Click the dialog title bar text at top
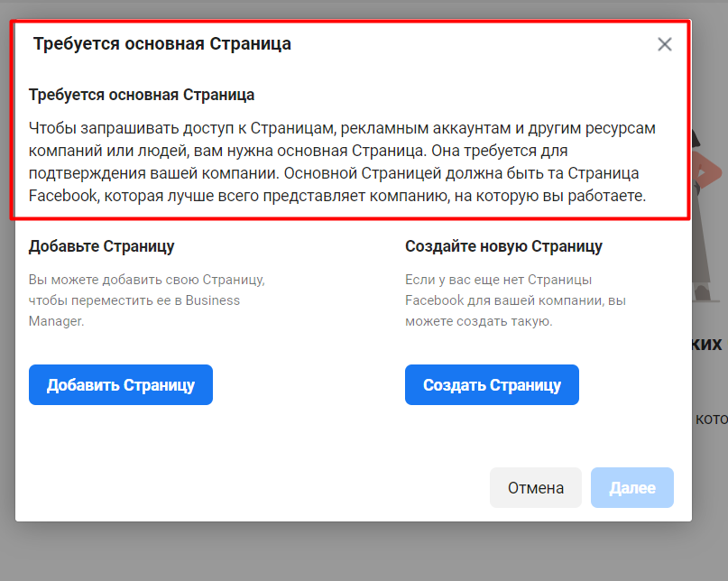Viewport: 728px width, 581px height. tap(162, 44)
